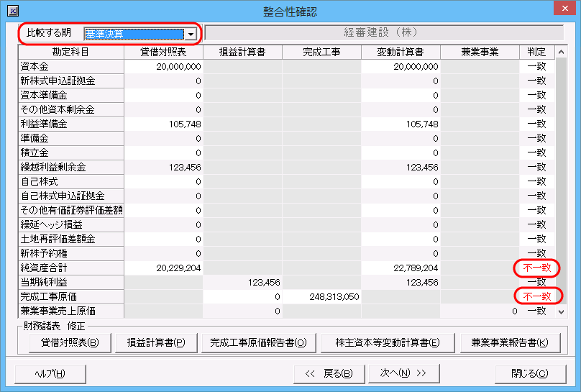The height and width of the screenshot is (392, 581).
Task: Select the 積立金 row label
Action: [x=70, y=153]
